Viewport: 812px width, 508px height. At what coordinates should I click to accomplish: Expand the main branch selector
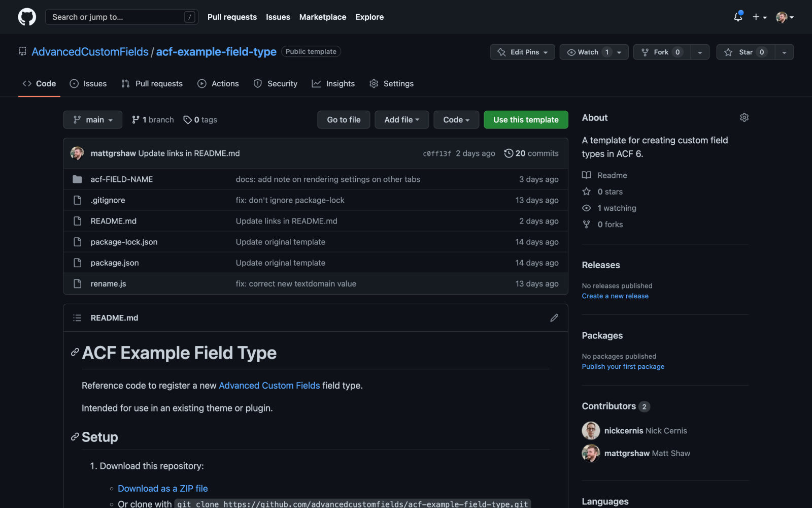click(92, 119)
